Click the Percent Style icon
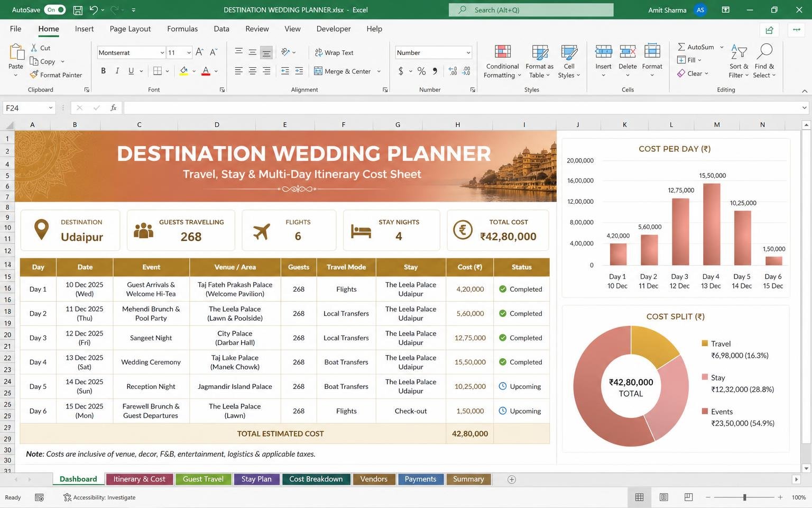 [x=421, y=71]
